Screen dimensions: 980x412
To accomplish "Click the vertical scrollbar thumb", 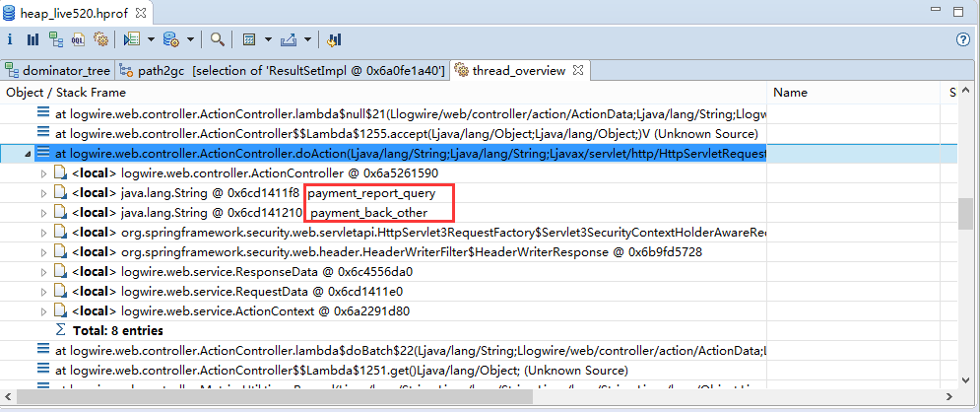I will (x=964, y=215).
